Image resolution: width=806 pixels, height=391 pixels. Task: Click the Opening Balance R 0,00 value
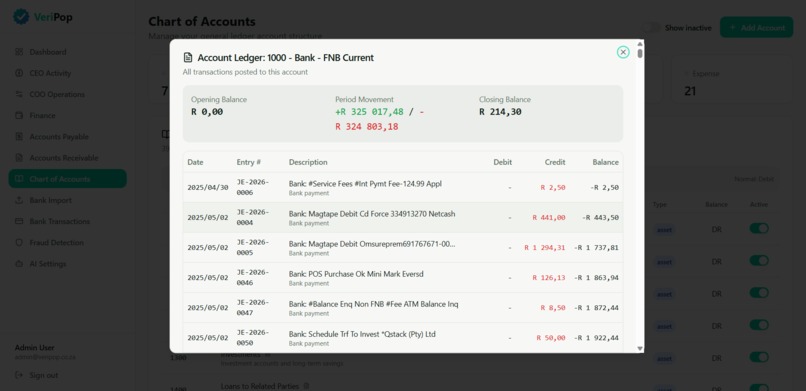pyautogui.click(x=207, y=111)
